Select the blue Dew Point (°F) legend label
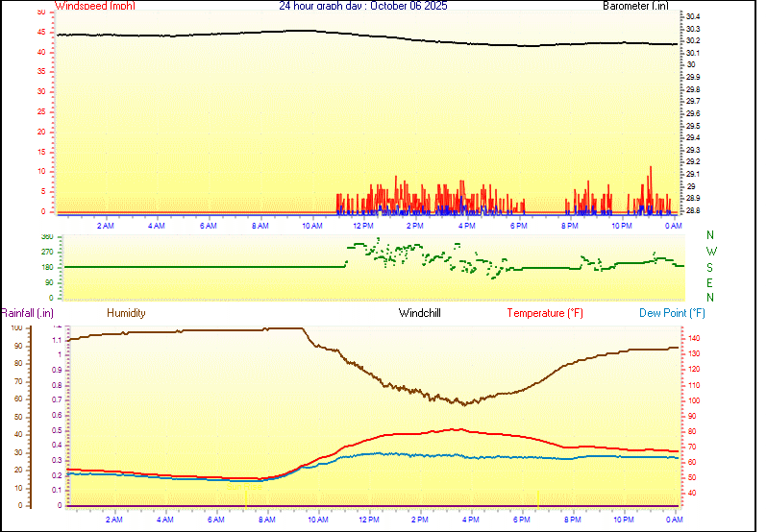767x532 pixels. [672, 313]
